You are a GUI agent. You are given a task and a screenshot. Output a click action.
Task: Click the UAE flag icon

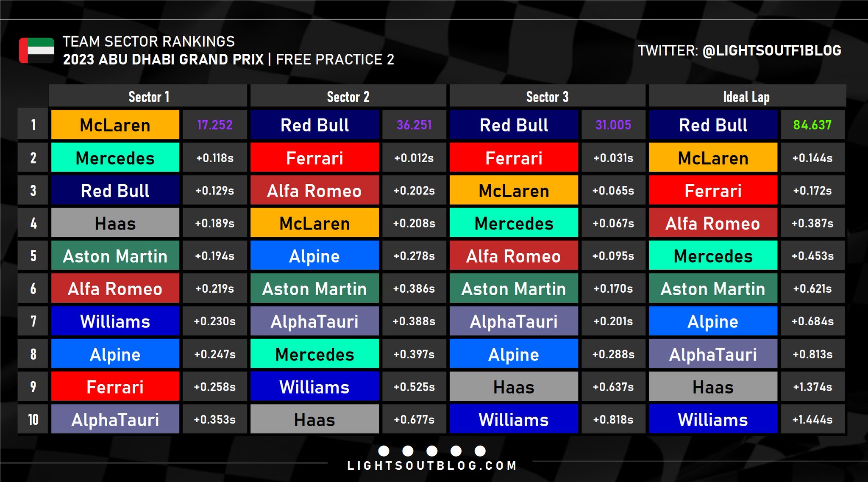(x=36, y=50)
